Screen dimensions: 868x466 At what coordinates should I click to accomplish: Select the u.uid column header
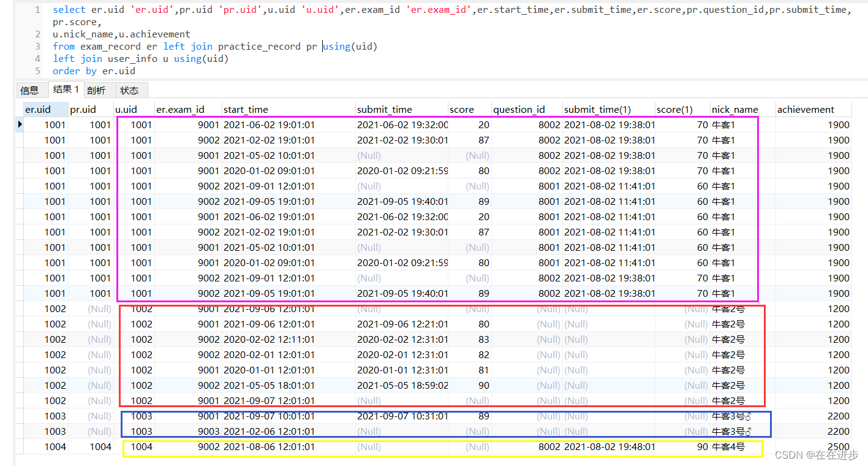126,109
